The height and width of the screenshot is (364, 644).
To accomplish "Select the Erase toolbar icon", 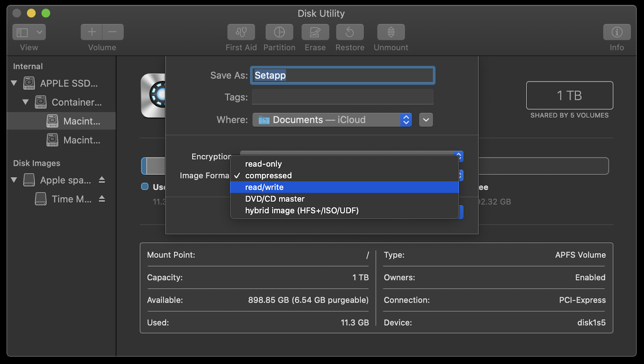I will point(315,32).
